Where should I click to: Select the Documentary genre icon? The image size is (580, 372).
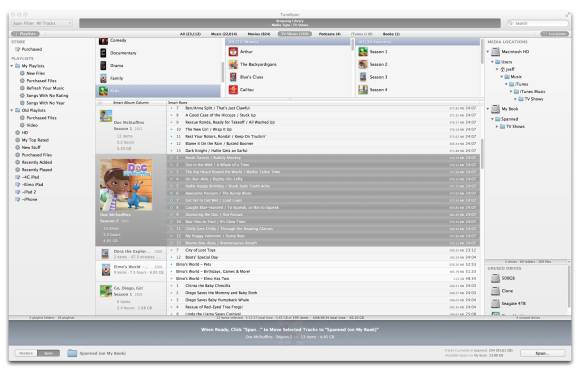[103, 53]
